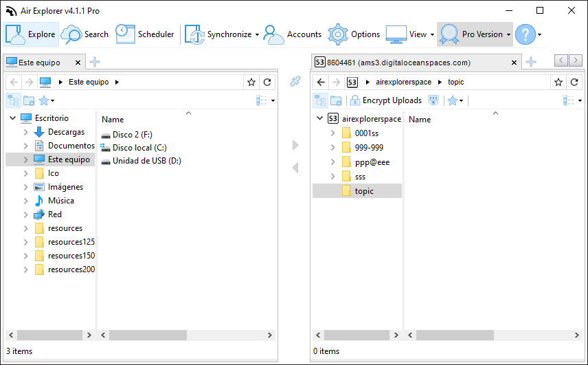The image size is (588, 365).
Task: Go back in left pane navigation
Action: pyautogui.click(x=14, y=82)
